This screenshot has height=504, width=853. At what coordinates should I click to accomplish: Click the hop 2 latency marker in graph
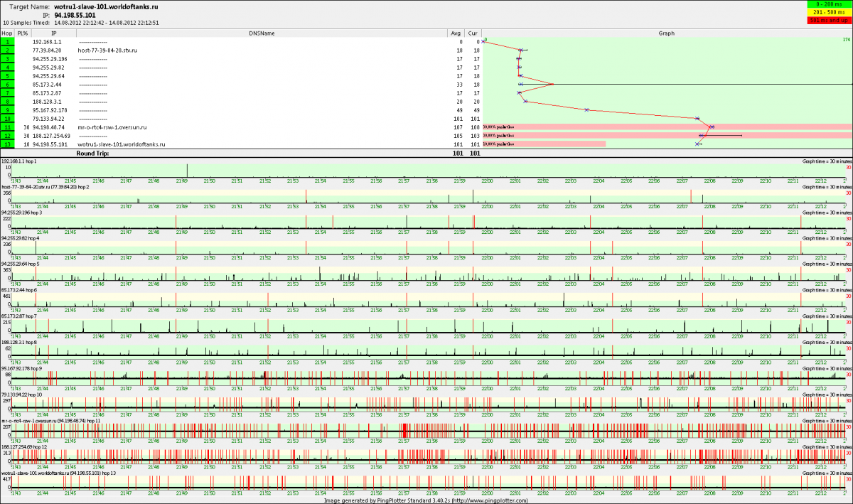(x=521, y=50)
